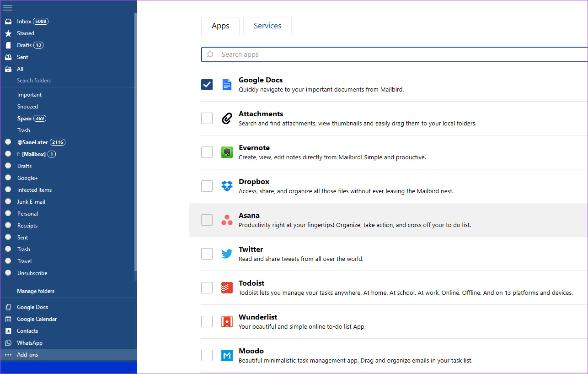Uncheck the Google Docs checkbox
This screenshot has height=374, width=588.
click(x=207, y=85)
